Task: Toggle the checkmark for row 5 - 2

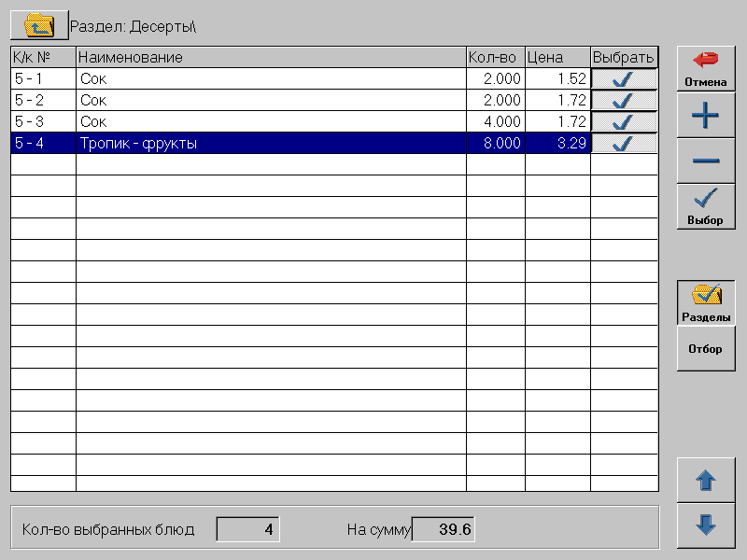Action: point(624,100)
